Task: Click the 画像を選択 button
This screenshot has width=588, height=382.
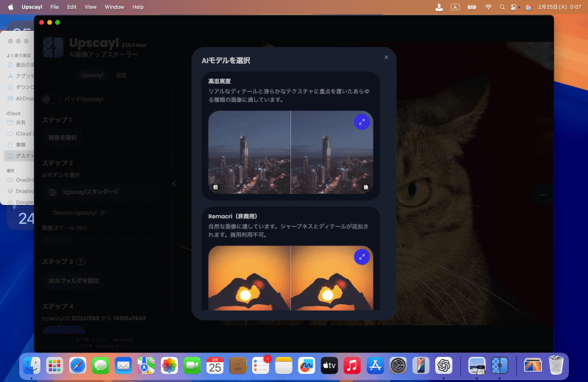Action: tap(62, 137)
